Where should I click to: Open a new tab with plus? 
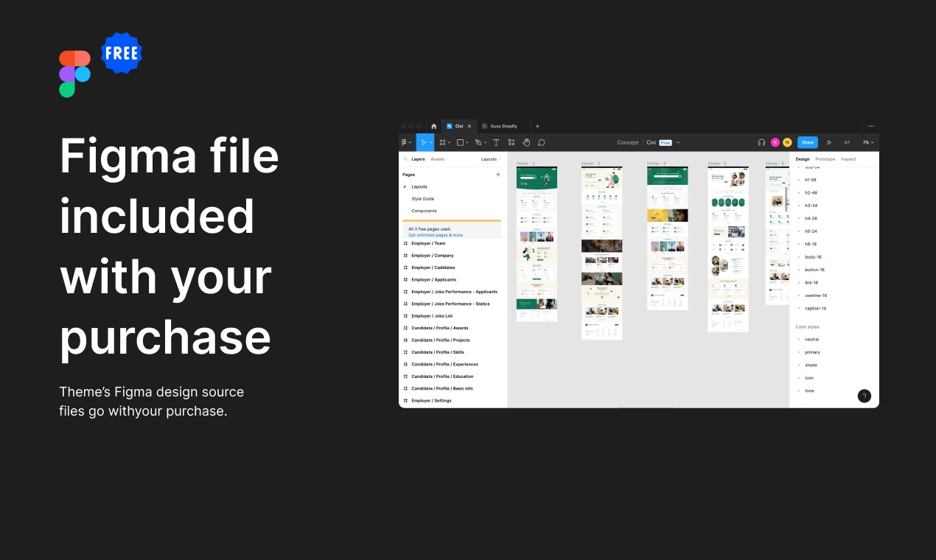[537, 126]
